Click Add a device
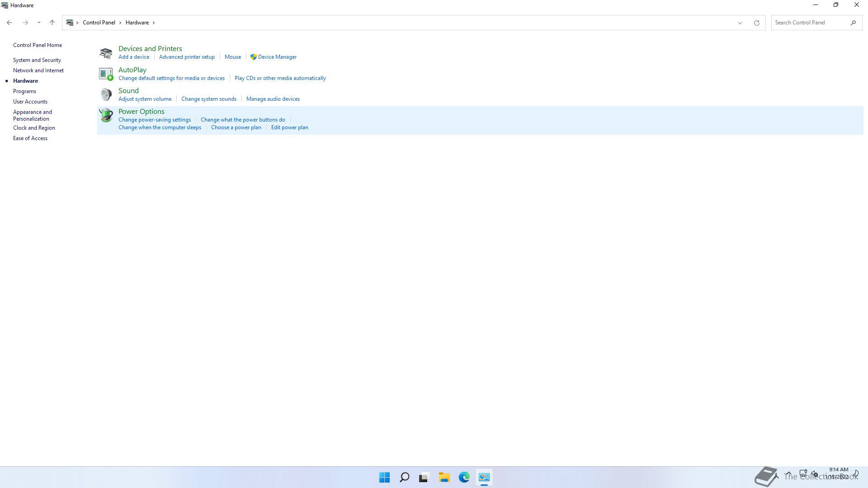Image resolution: width=868 pixels, height=488 pixels. tap(134, 57)
